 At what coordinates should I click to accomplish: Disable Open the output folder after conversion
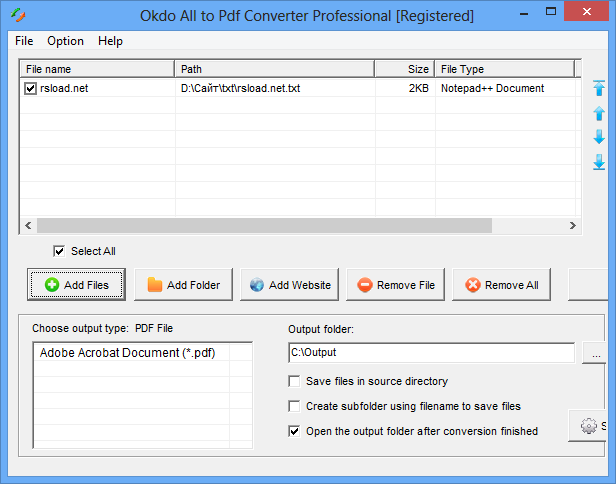coord(294,431)
